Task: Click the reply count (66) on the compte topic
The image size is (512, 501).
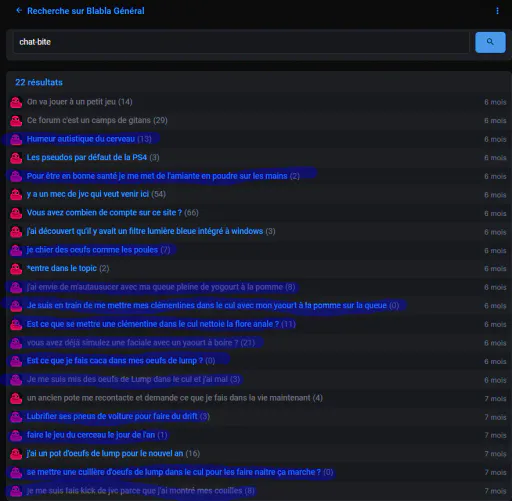Action: (191, 213)
